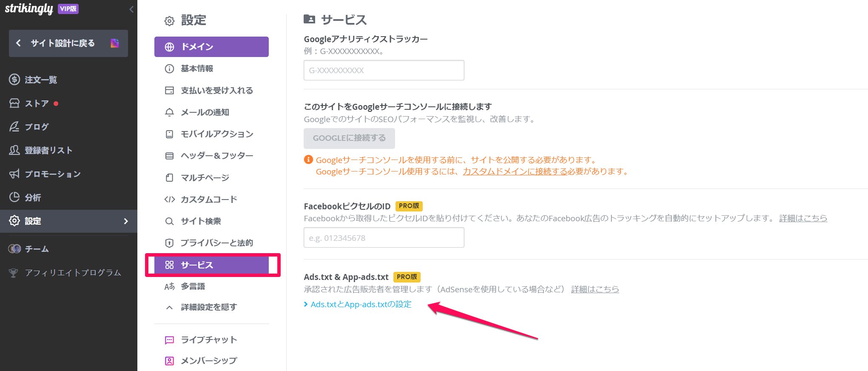
Task: Open 詳細はこちら link for Facebook pixel
Action: pos(803,218)
